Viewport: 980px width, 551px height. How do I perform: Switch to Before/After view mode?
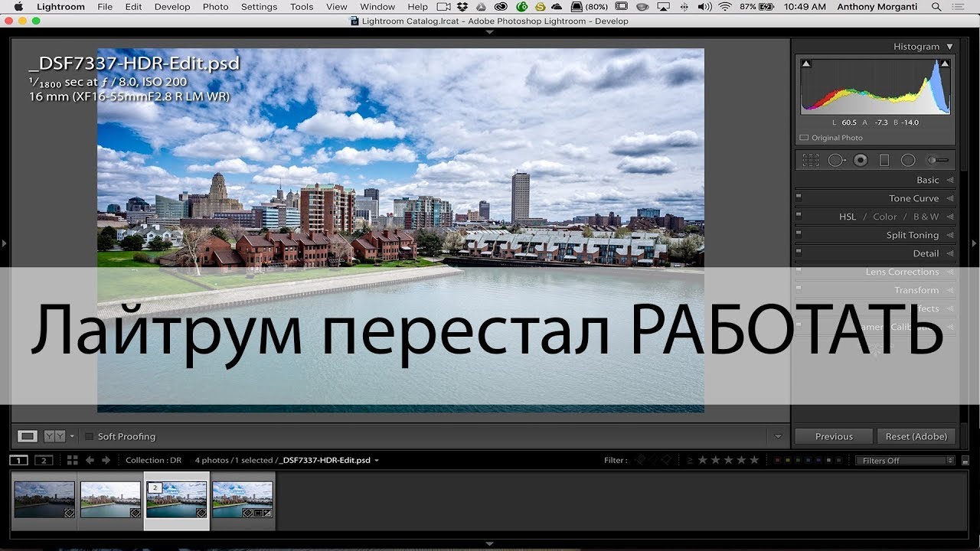(55, 436)
